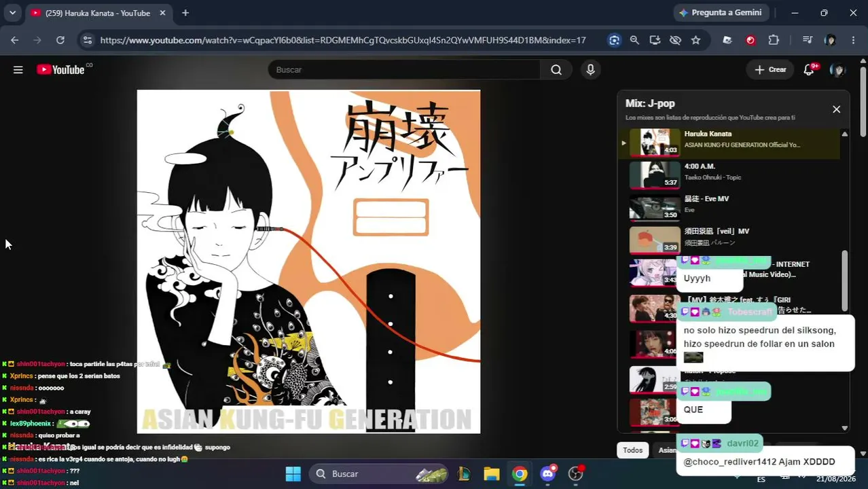Go back in browser history

[15, 40]
